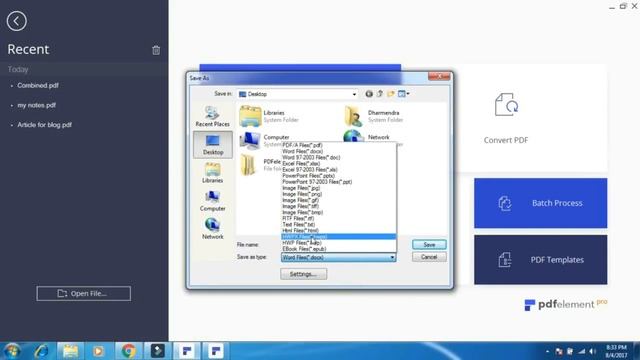This screenshot has width=640, height=360.
Task: Open recent file Article for blog.pdf
Action: point(44,125)
